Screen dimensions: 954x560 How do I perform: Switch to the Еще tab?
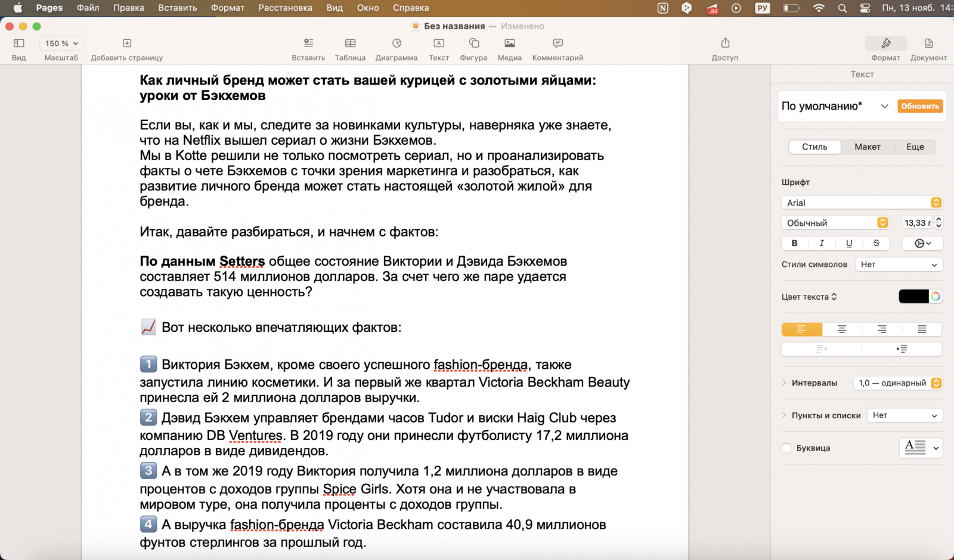pos(915,147)
